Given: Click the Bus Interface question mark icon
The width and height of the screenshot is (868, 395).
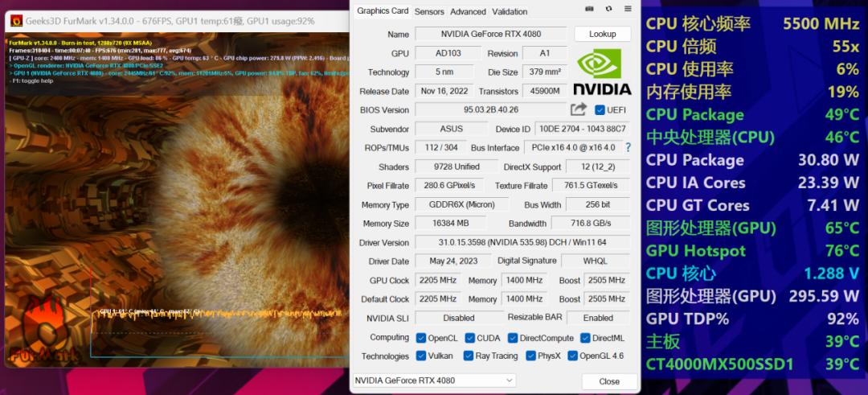Looking at the screenshot, I should [628, 147].
